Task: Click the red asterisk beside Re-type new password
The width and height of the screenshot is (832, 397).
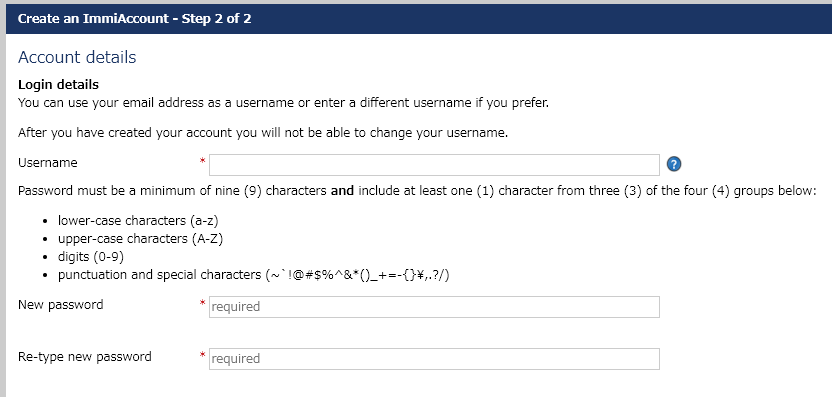Action: [202, 355]
